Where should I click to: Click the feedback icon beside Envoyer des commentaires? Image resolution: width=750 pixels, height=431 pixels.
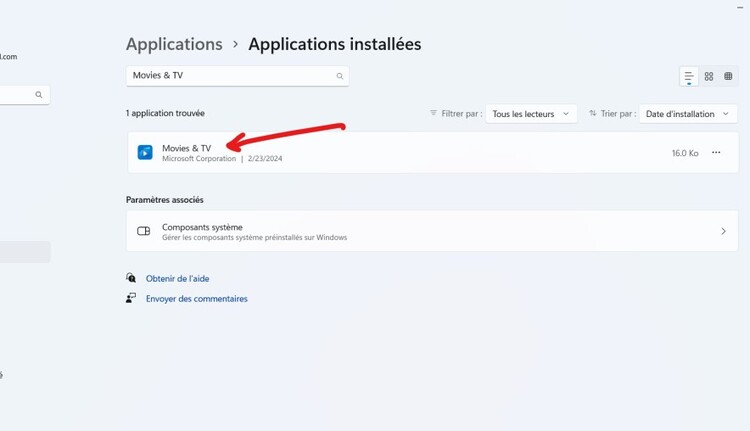tap(131, 298)
